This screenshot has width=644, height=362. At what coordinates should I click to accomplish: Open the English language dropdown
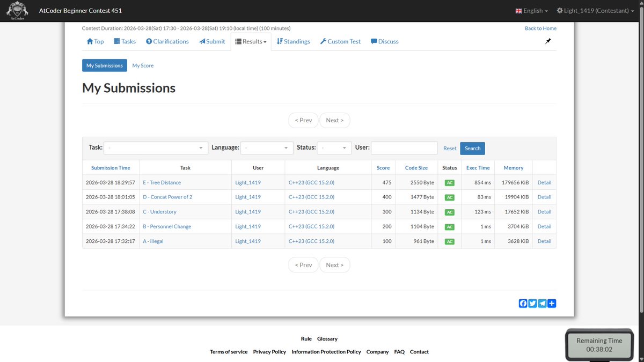(x=532, y=11)
